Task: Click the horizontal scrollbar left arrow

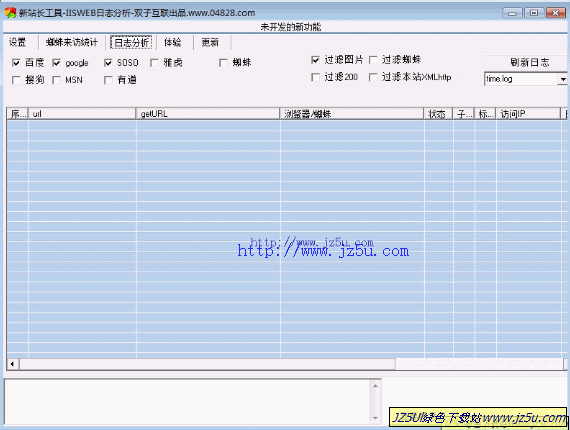Action: click(13, 364)
